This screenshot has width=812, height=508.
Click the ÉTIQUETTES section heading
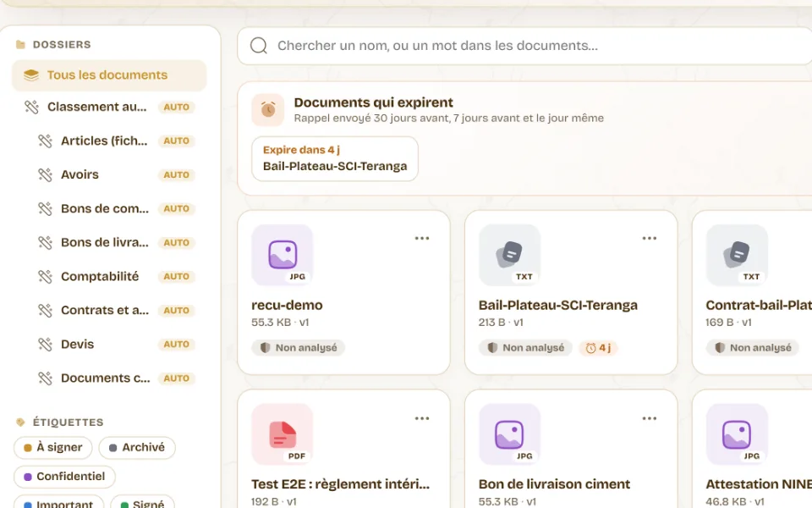point(68,422)
